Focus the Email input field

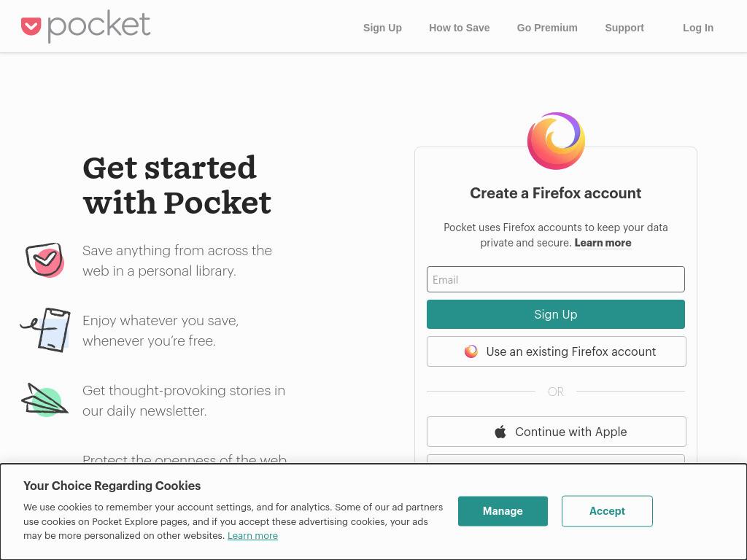coord(555,279)
